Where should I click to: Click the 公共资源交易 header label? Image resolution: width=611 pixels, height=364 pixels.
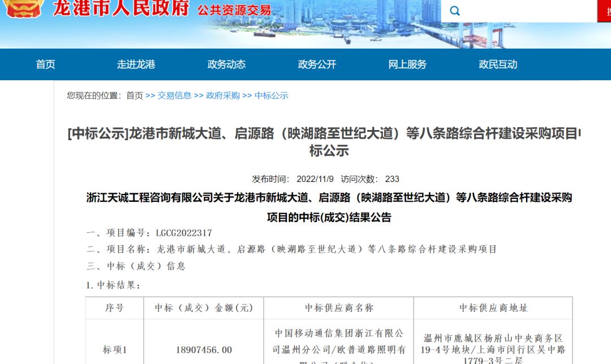pos(235,9)
